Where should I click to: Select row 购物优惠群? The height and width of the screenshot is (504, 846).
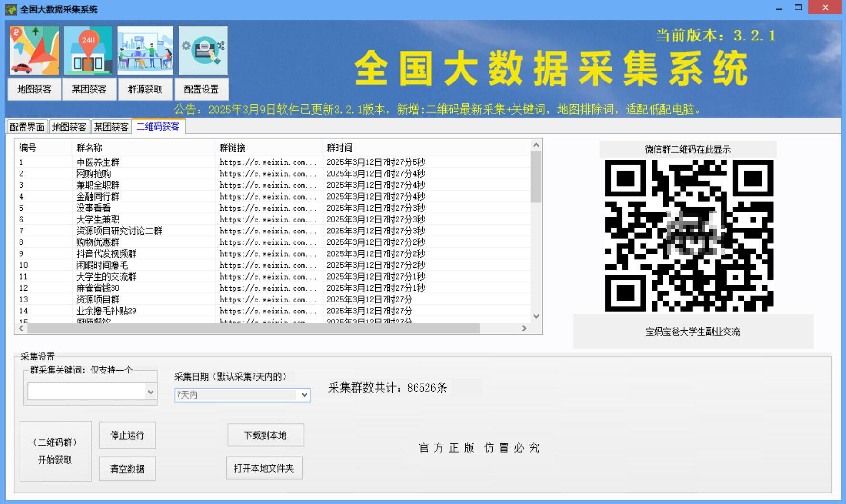pyautogui.click(x=273, y=242)
